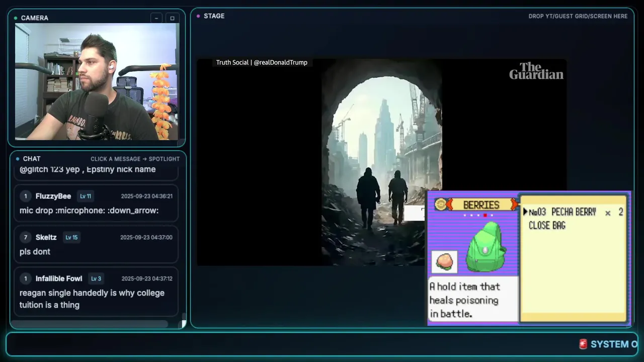Click the right arrow beside BERRIES
The width and height of the screenshot is (644, 362).
click(x=514, y=205)
